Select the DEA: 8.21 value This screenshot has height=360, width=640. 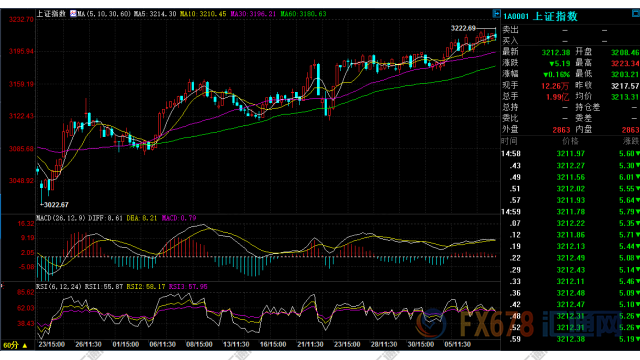[142, 218]
